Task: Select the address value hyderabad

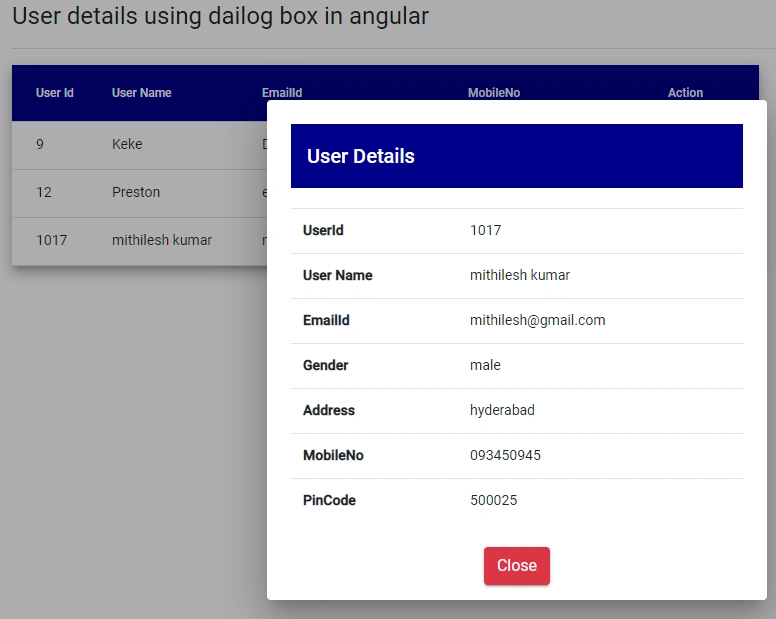Action: (x=502, y=410)
